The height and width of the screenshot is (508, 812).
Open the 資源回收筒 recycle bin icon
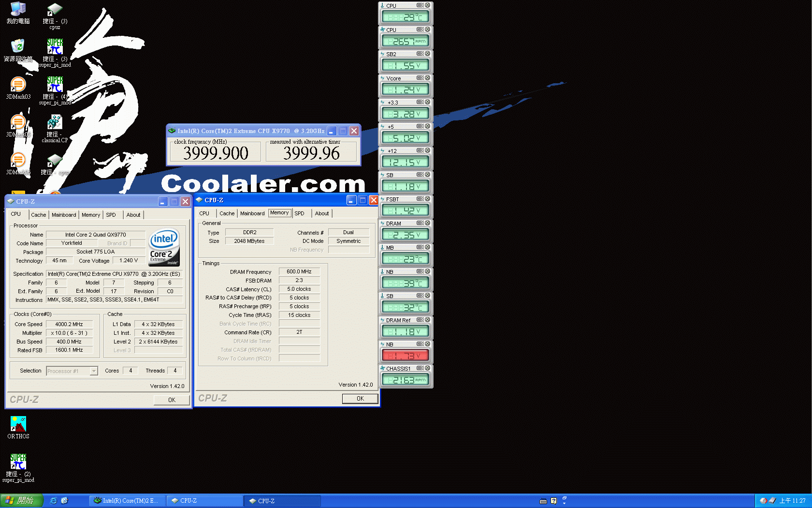pos(18,50)
